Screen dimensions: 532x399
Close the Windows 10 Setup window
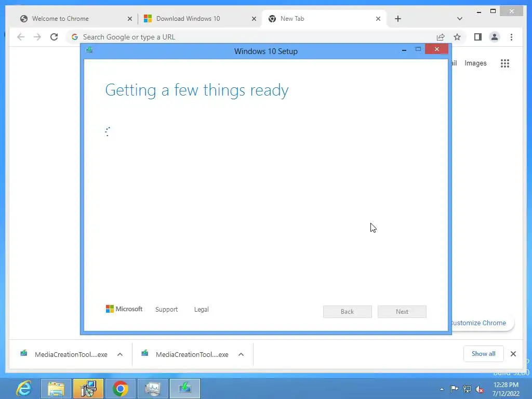click(x=436, y=49)
